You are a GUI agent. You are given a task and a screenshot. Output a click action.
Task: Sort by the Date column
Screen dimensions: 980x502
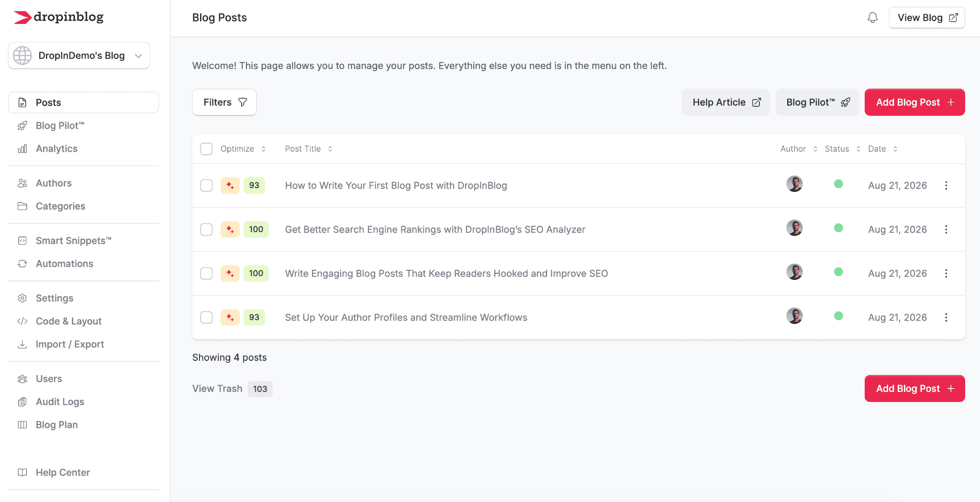pyautogui.click(x=883, y=149)
